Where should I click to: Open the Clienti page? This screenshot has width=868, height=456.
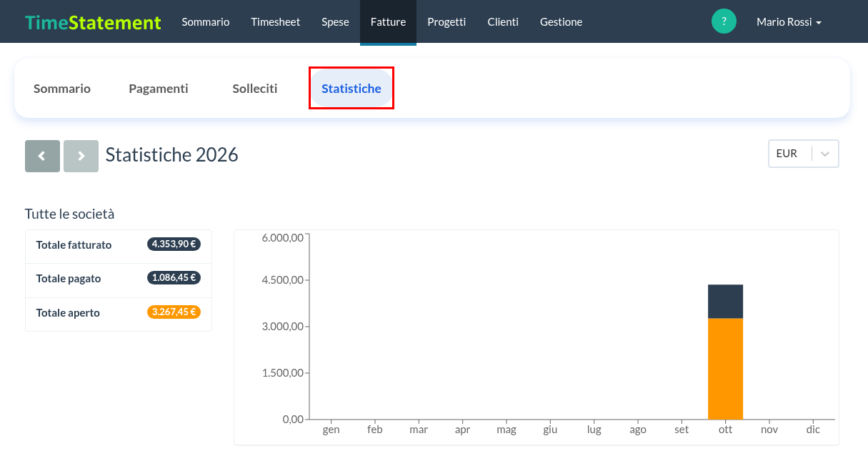click(503, 21)
